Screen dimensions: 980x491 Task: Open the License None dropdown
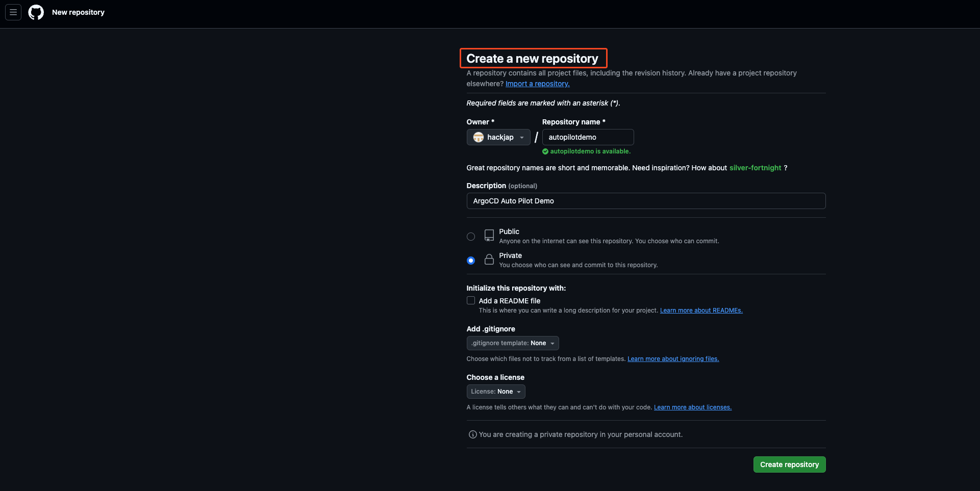(x=496, y=392)
